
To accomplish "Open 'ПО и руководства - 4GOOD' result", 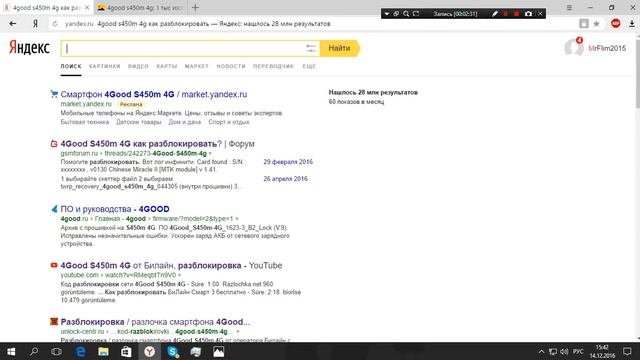I will [x=115, y=209].
